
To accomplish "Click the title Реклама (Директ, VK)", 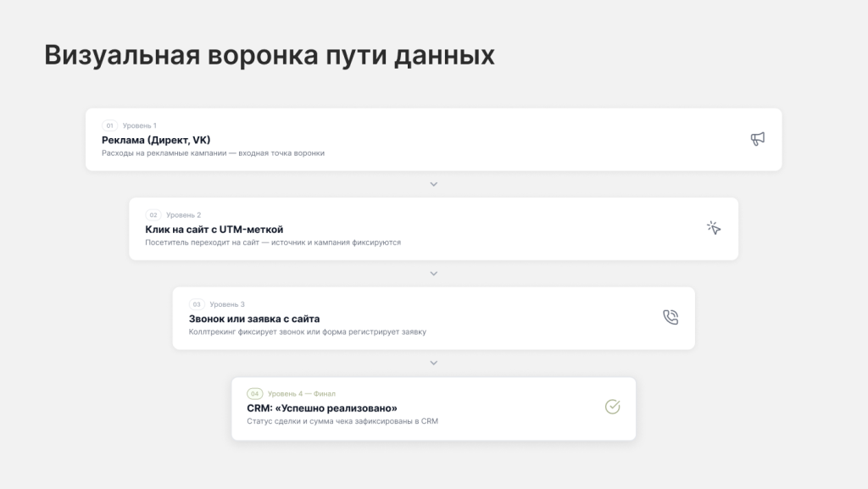I will pyautogui.click(x=156, y=140).
